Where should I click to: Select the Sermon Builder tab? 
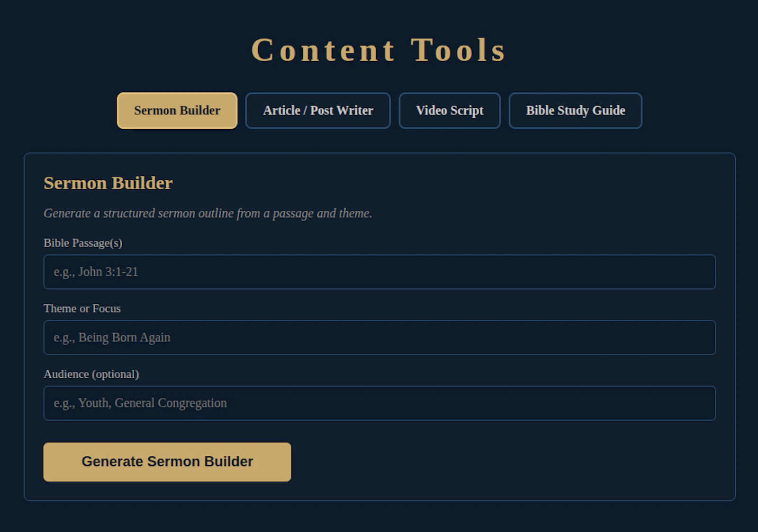click(177, 110)
